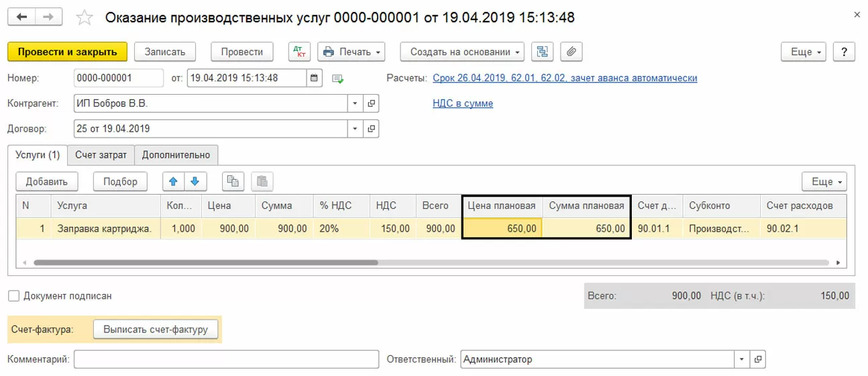Copy selected table row

pos(233,181)
